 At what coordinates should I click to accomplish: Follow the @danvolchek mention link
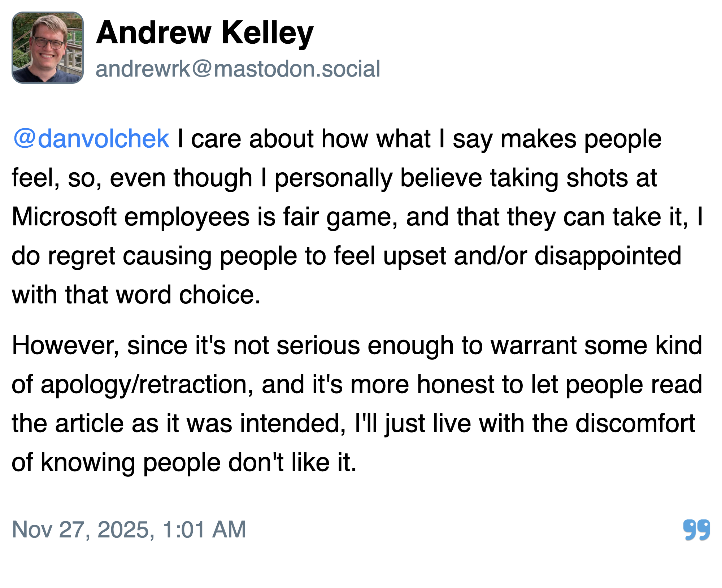[91, 139]
